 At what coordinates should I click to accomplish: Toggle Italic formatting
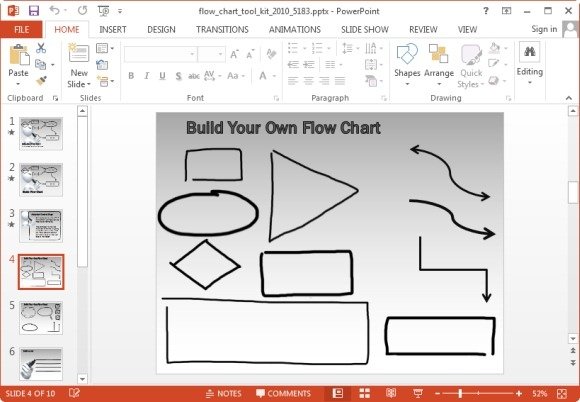146,76
